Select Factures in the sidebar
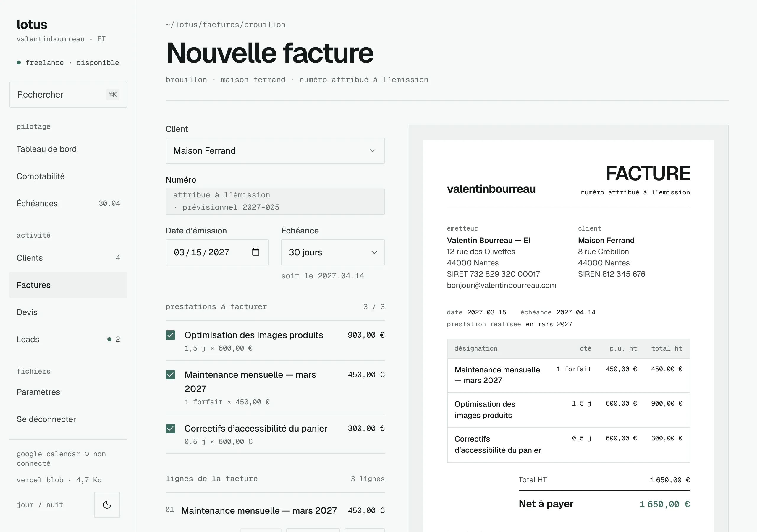757x532 pixels. pos(68,285)
